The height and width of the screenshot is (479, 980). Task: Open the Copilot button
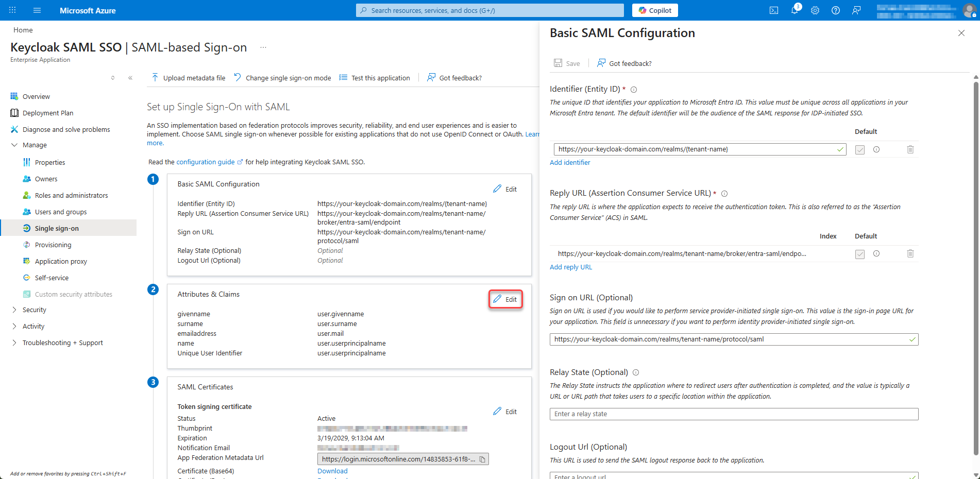click(655, 10)
